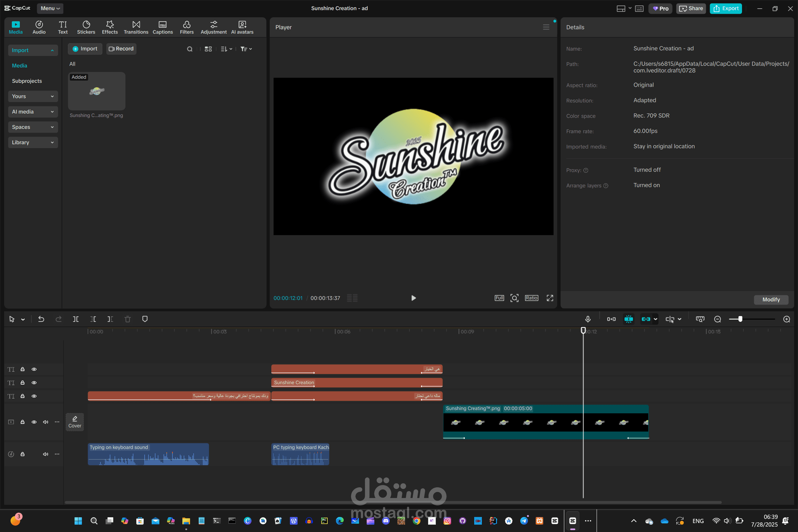Toggle main track magnet
The height and width of the screenshot is (532, 798).
tap(611, 319)
